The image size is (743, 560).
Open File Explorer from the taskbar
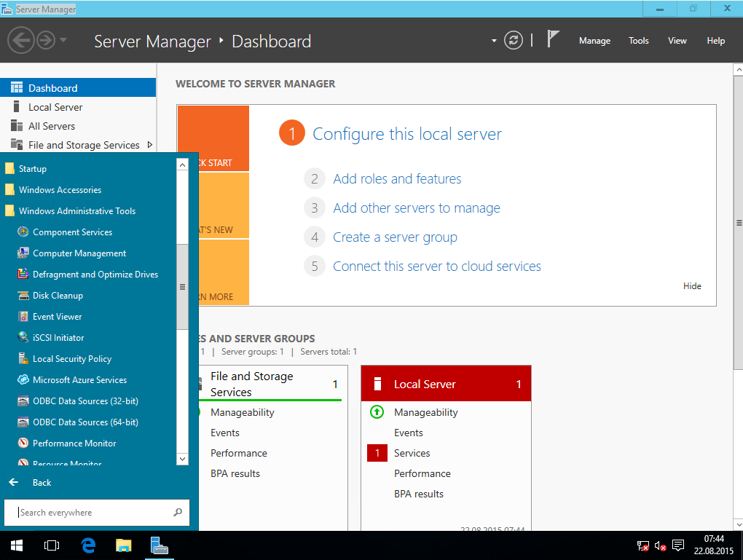click(x=124, y=545)
